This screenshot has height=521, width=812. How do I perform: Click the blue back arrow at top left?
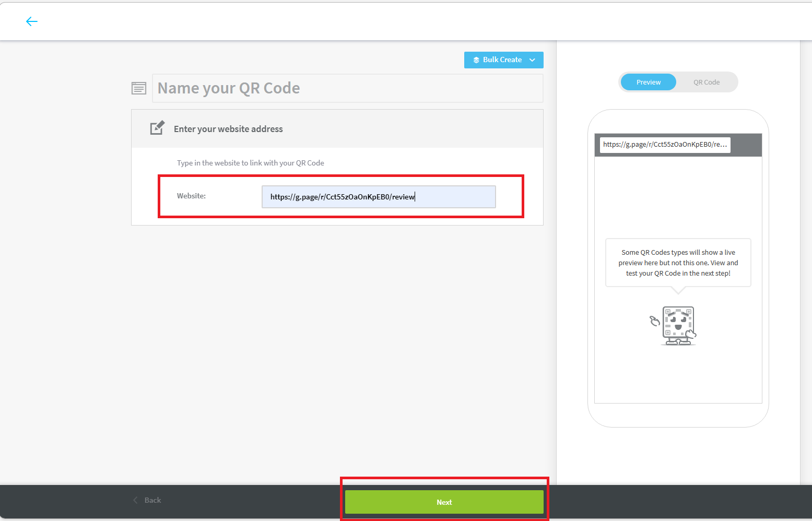(x=32, y=21)
